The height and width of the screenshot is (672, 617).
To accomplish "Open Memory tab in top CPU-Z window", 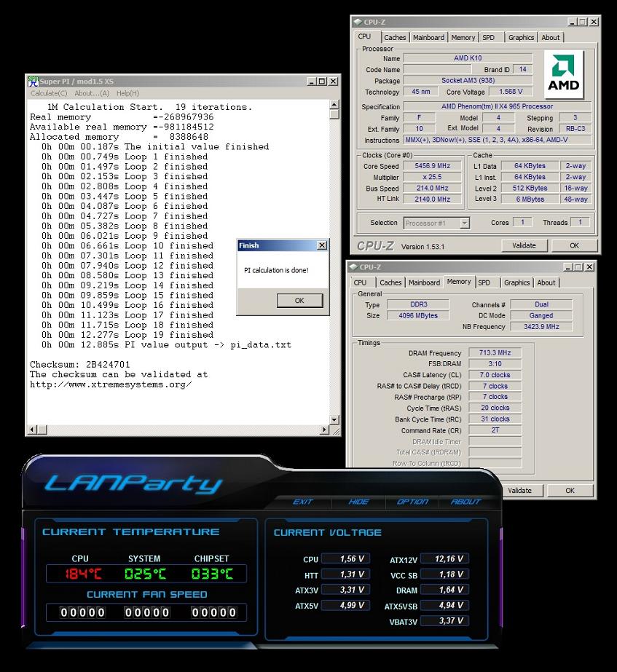I will coord(463,37).
